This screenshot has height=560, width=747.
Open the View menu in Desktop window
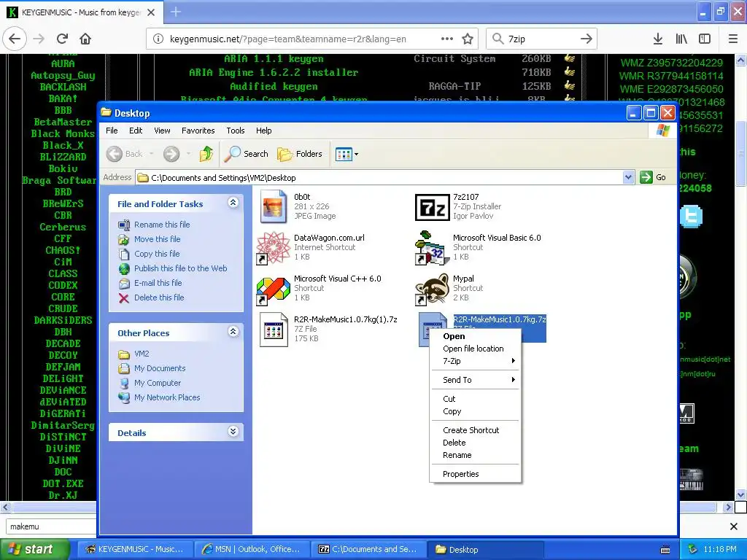coord(162,131)
